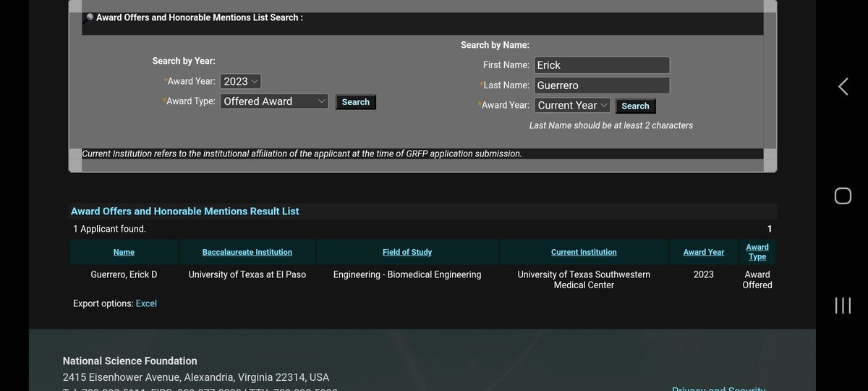Click University of Texas at El Paso cell

point(247,274)
